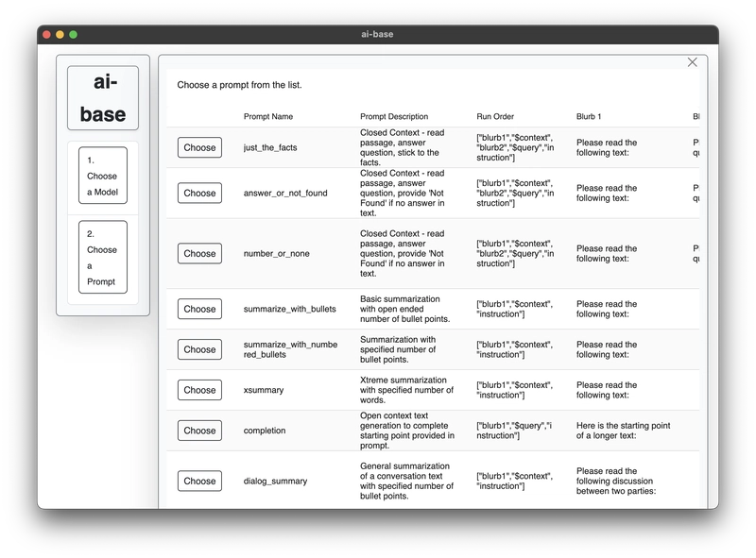Choose the dialog_summary prompt
Image resolution: width=756 pixels, height=558 pixels.
click(x=199, y=481)
